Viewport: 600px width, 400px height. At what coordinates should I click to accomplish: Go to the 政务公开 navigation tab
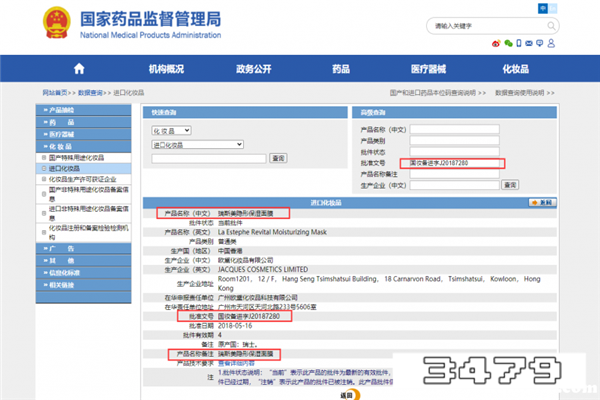coord(253,69)
